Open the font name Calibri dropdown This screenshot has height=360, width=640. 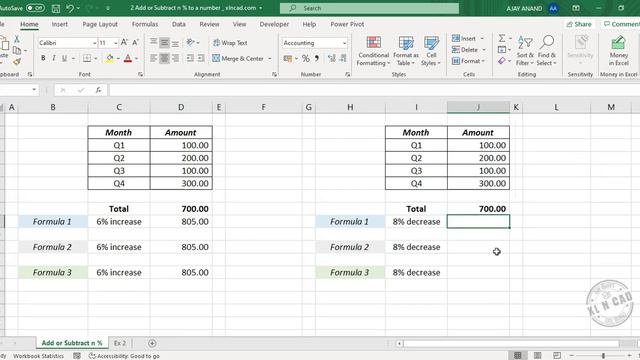pos(94,43)
